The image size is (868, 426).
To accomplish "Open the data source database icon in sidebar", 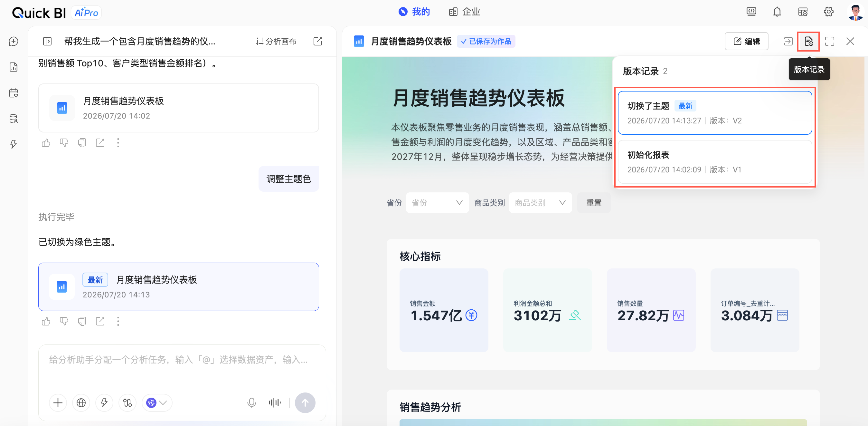I will (14, 119).
